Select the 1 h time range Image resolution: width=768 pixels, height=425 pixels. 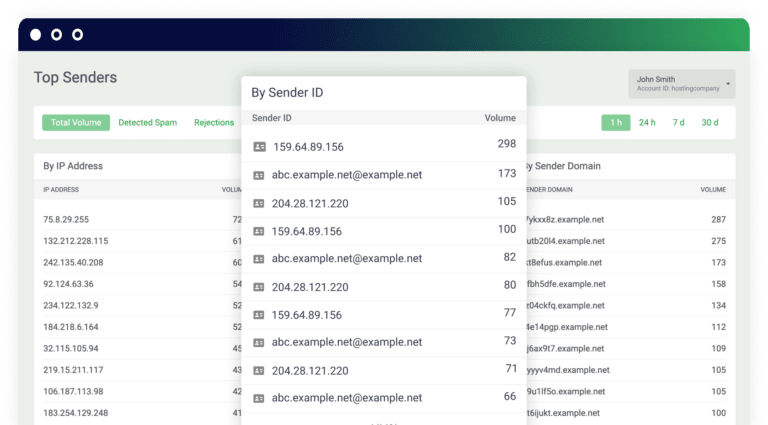(615, 123)
